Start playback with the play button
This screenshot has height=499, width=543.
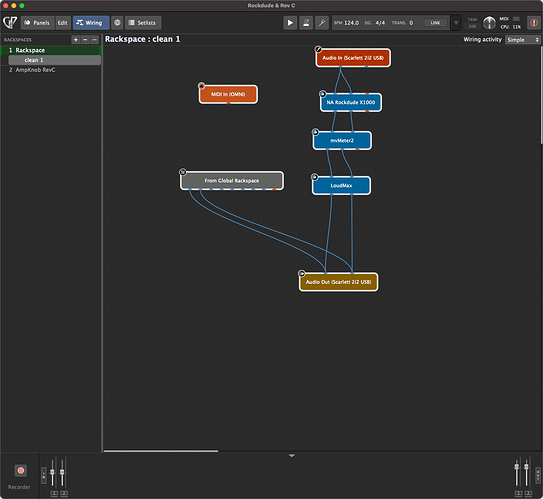(x=290, y=23)
